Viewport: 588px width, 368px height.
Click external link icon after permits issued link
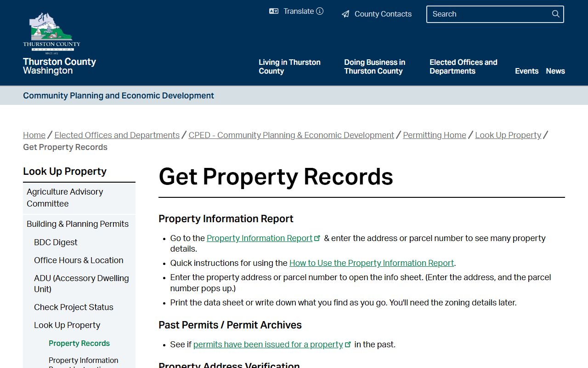(348, 344)
